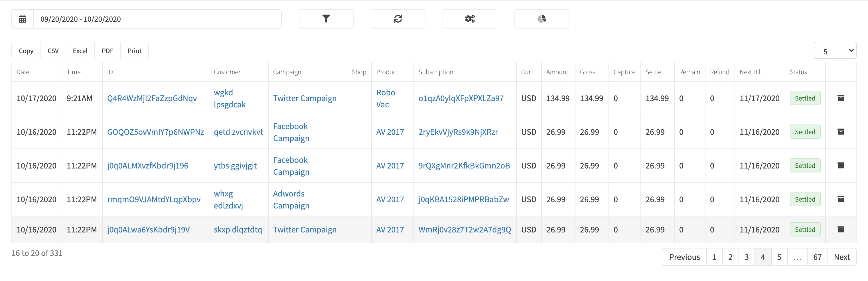Select pagination page 4
The image size is (868, 281).
point(762,257)
